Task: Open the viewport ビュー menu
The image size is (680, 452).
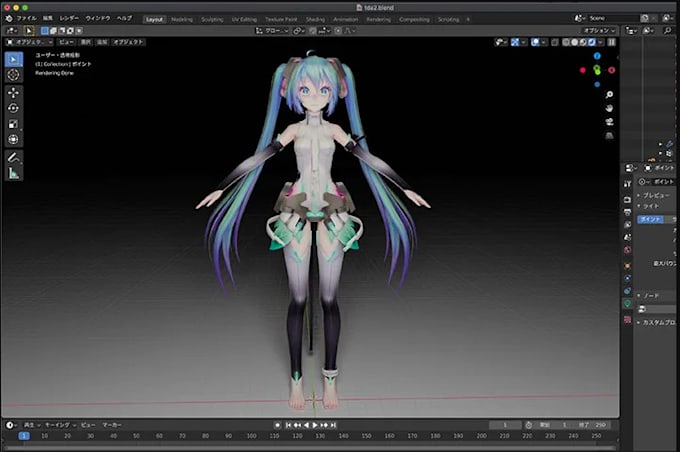Action: 66,42
